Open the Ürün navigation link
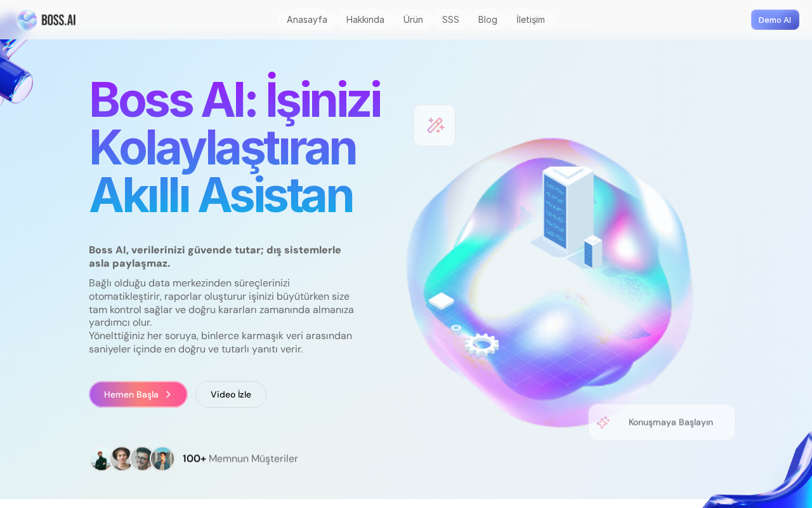Image resolution: width=812 pixels, height=508 pixels. click(413, 20)
